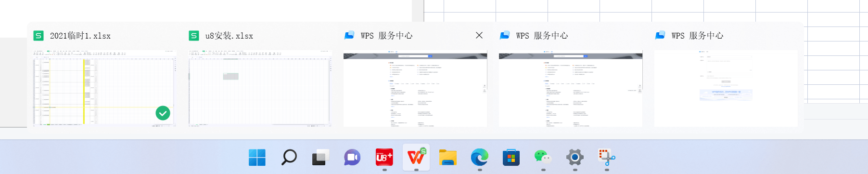Image resolution: width=868 pixels, height=174 pixels.
Task: Open the Snipping Tool taskbar icon
Action: [x=606, y=157]
